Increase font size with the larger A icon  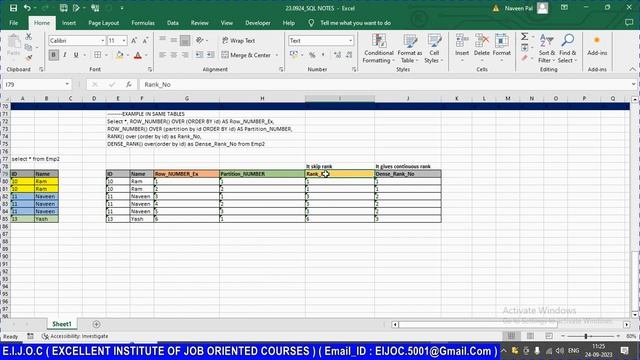(x=134, y=40)
